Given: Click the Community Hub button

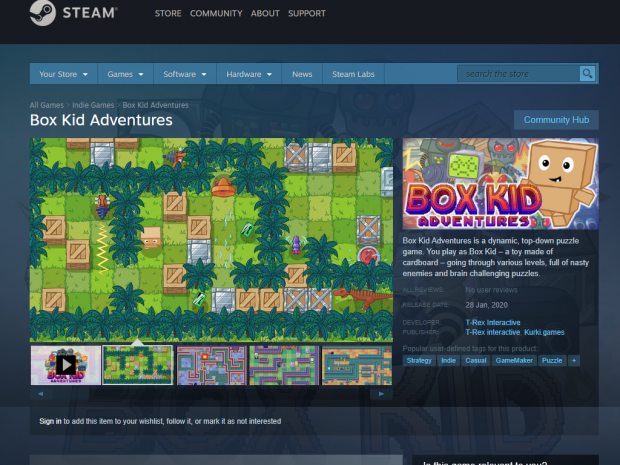Looking at the screenshot, I should pos(556,120).
